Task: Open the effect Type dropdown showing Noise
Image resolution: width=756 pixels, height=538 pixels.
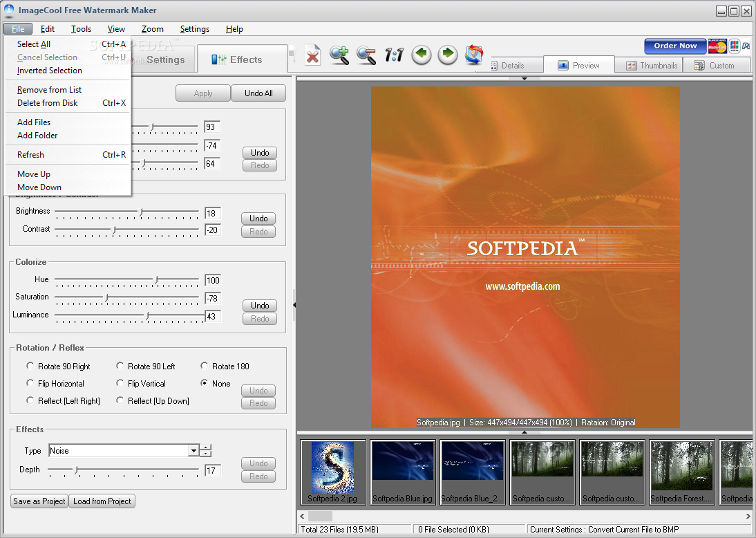Action: pyautogui.click(x=193, y=451)
